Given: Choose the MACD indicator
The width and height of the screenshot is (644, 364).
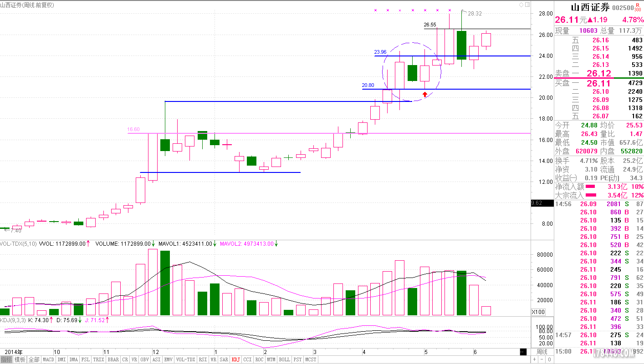Looking at the screenshot, I should pos(48,359).
